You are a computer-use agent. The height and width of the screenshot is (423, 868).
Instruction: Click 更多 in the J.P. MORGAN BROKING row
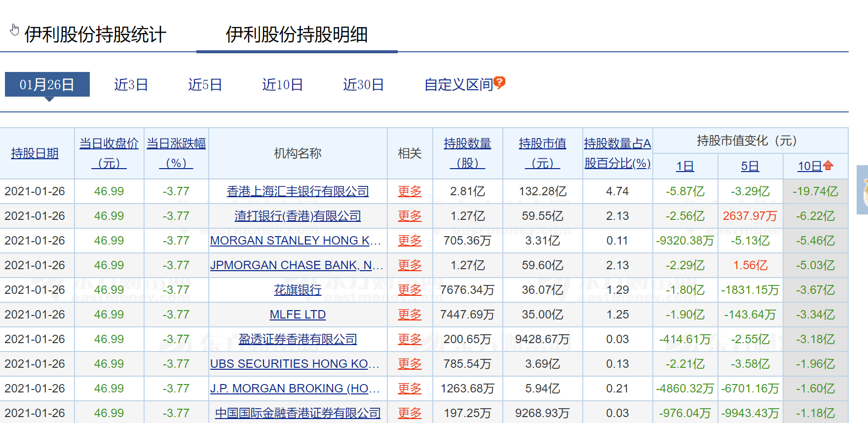410,388
